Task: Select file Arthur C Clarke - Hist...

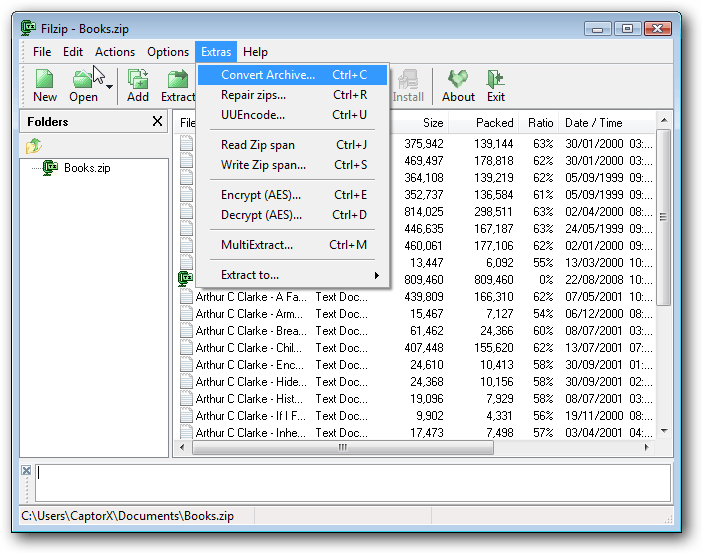Action: coord(249,399)
